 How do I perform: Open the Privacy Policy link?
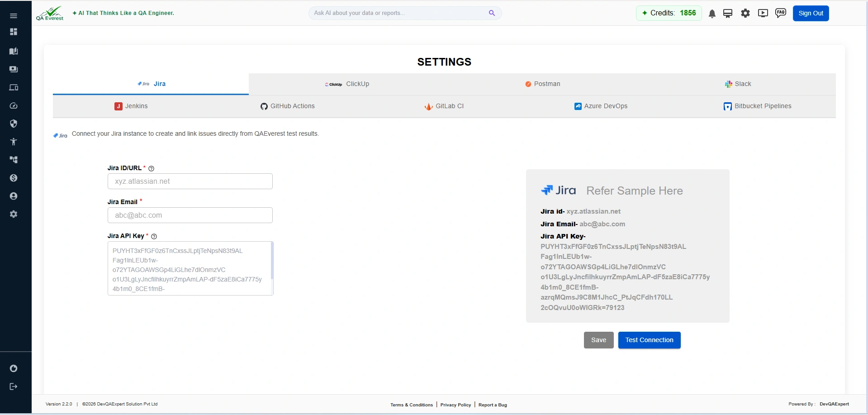(x=455, y=405)
